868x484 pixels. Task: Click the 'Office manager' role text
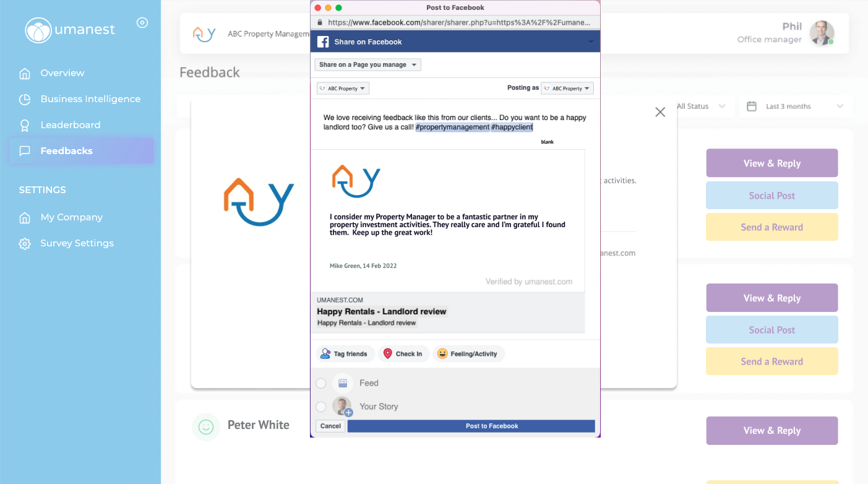point(770,40)
